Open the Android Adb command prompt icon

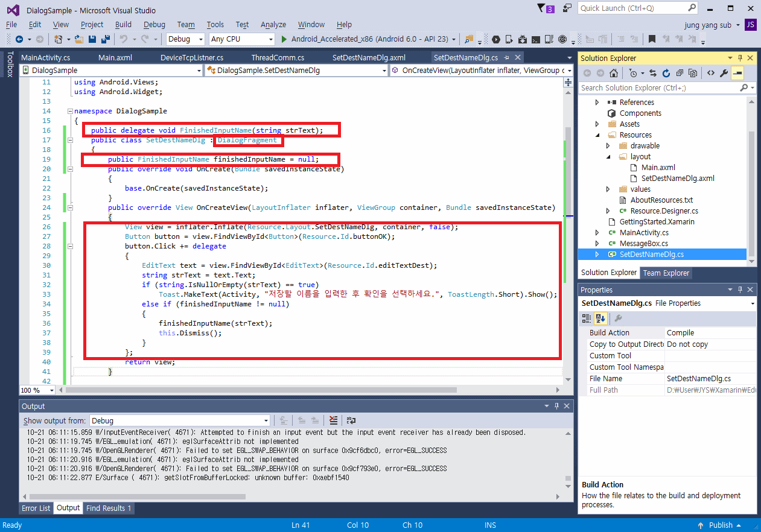pyautogui.click(x=536, y=39)
